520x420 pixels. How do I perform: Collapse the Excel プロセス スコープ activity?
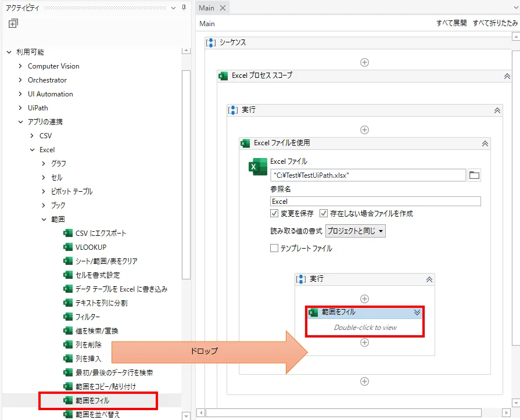[x=507, y=76]
